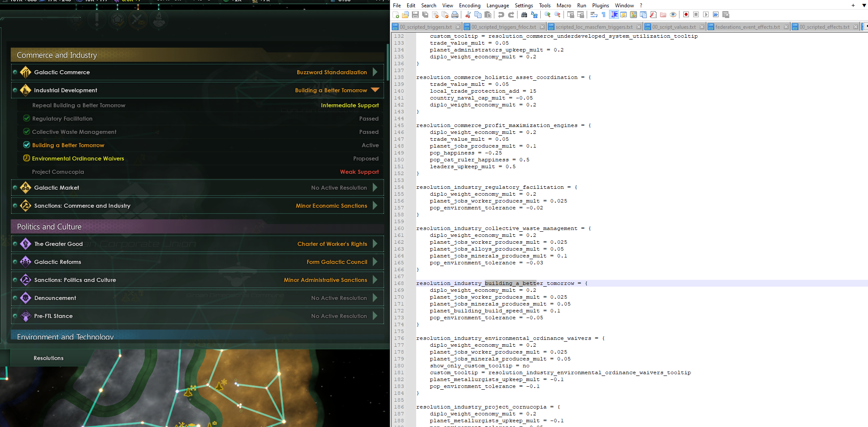
Task: Click the Copy icon in toolbar
Action: 478,15
